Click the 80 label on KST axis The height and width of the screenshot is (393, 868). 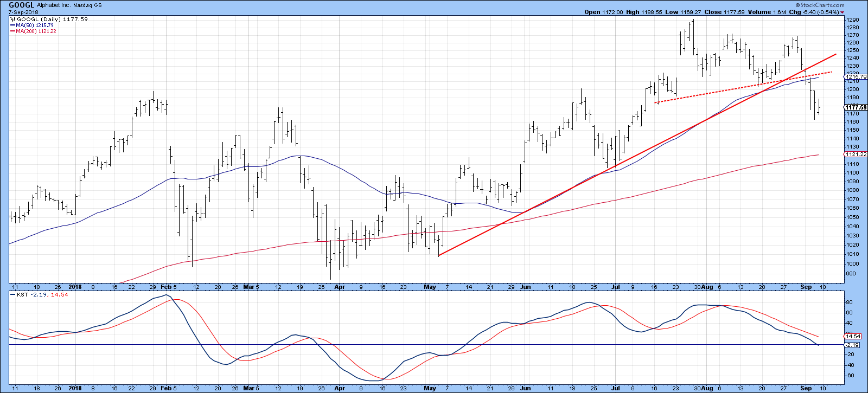click(850, 302)
